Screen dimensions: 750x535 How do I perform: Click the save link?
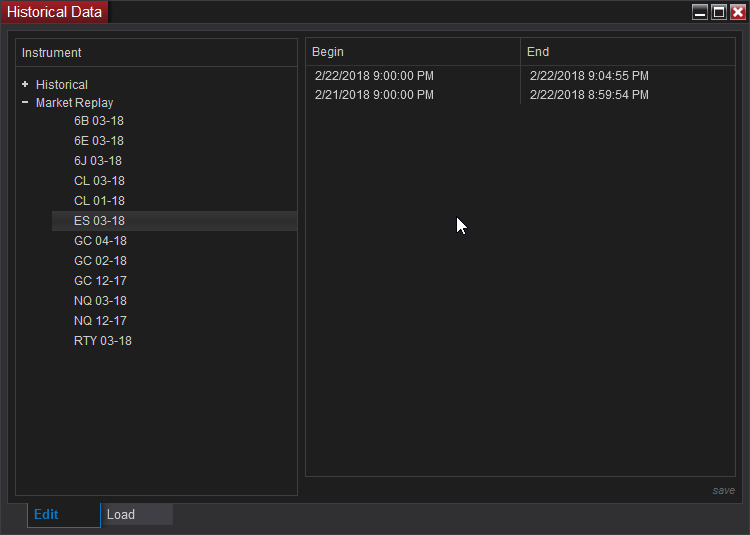pos(724,491)
